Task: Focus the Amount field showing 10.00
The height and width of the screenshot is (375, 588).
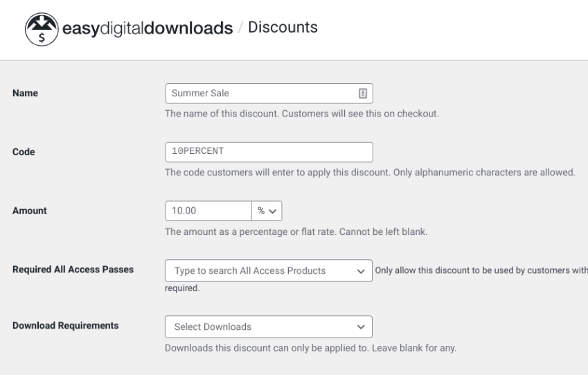Action: coord(208,211)
